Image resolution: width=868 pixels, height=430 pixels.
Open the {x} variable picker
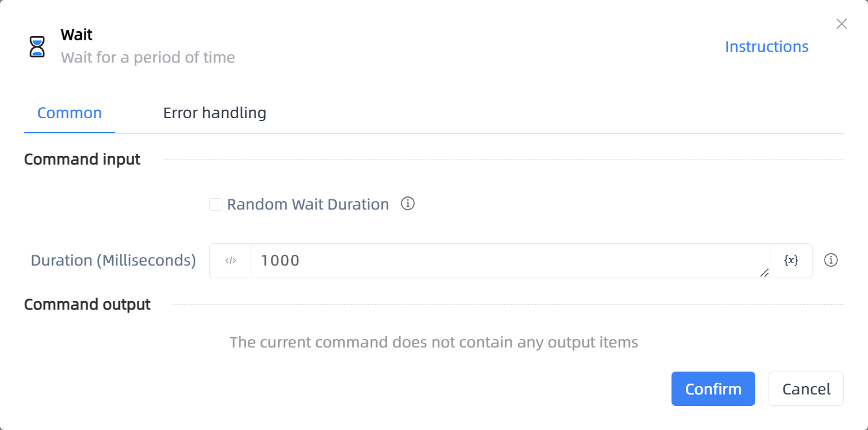point(791,261)
